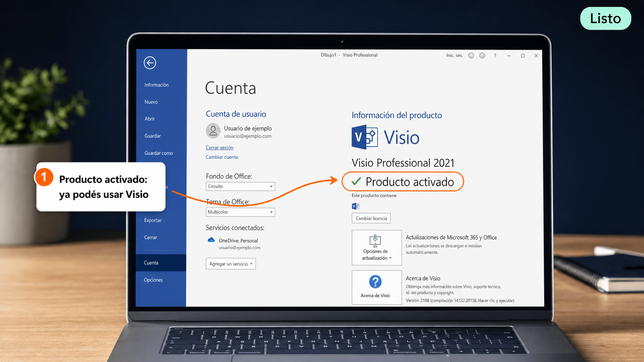Click Inic. ses. in the title bar
The width and height of the screenshot is (644, 362).
pyautogui.click(x=454, y=55)
